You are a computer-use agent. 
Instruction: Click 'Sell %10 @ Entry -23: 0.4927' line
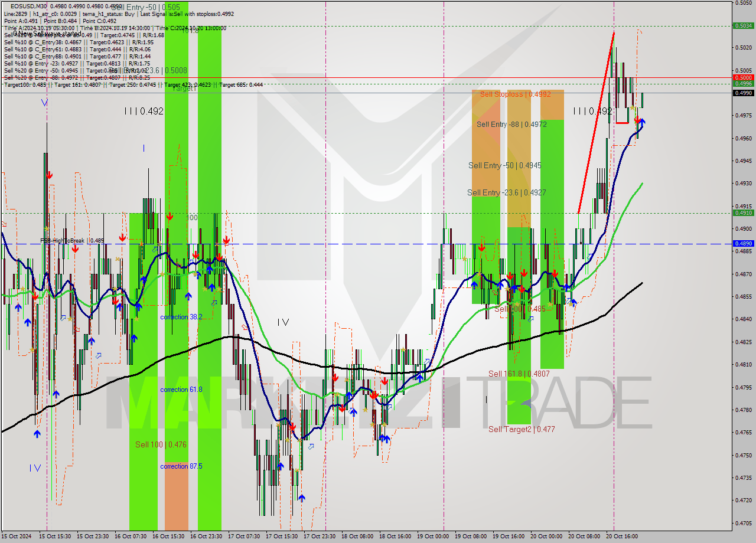click(x=77, y=63)
